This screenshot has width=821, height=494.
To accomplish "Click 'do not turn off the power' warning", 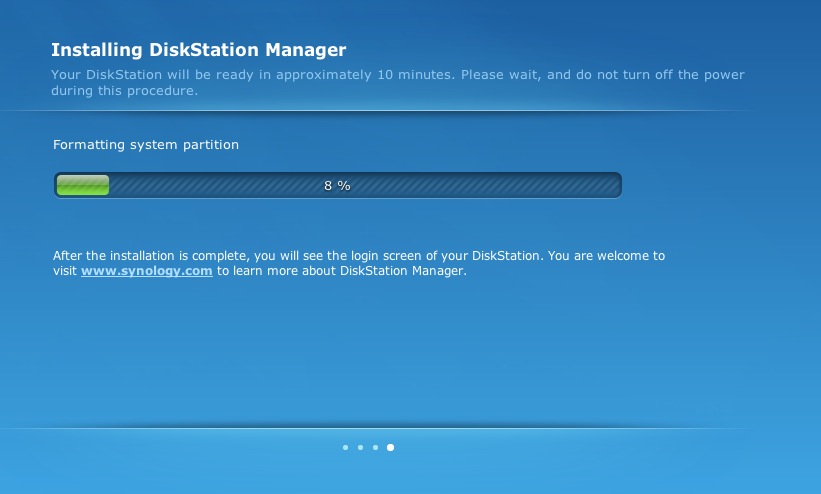I will click(660, 74).
